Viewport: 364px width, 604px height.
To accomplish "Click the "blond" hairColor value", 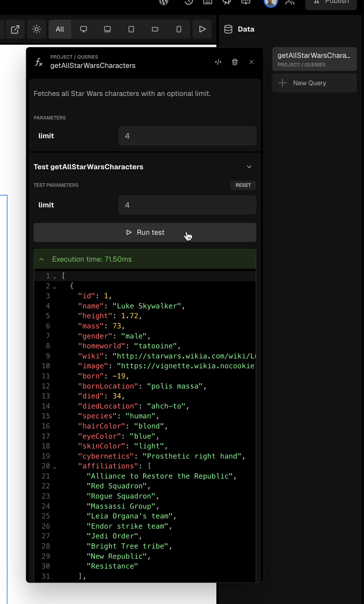I will (x=149, y=426).
